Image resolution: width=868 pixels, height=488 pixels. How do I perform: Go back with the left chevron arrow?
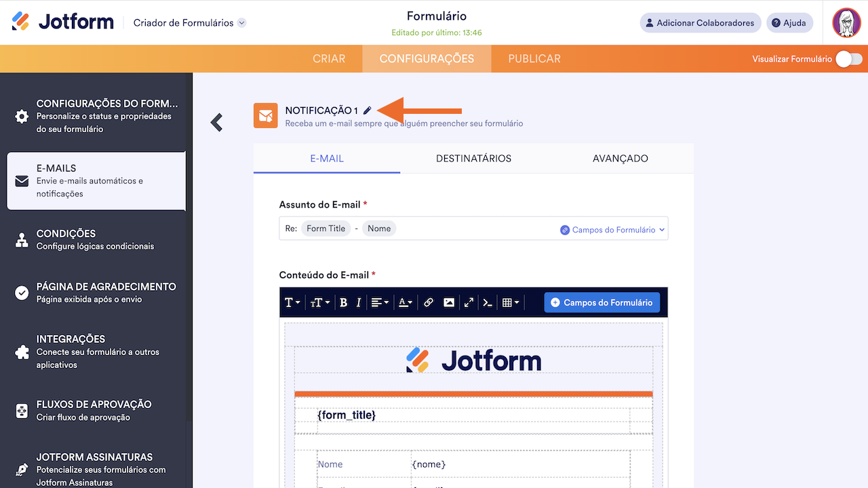(216, 122)
